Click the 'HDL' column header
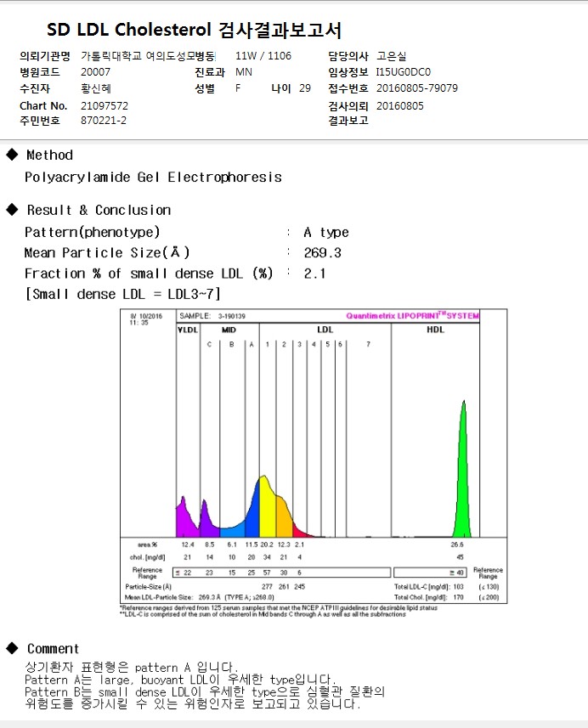588x728 pixels. pos(435,330)
